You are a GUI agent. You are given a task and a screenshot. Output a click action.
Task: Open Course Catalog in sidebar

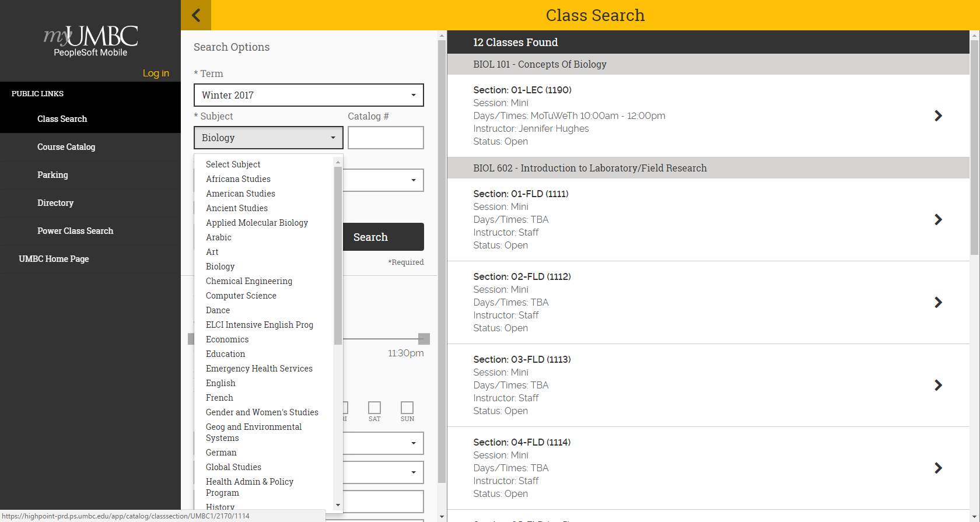tap(66, 147)
